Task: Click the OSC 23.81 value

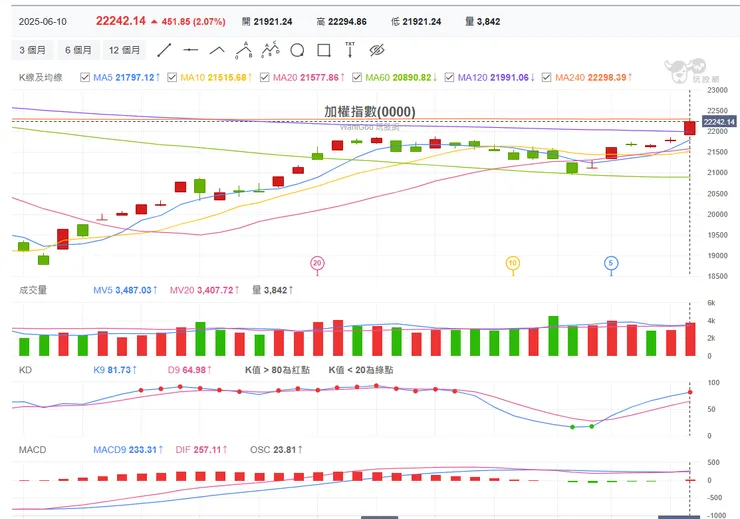Action: [x=276, y=450]
